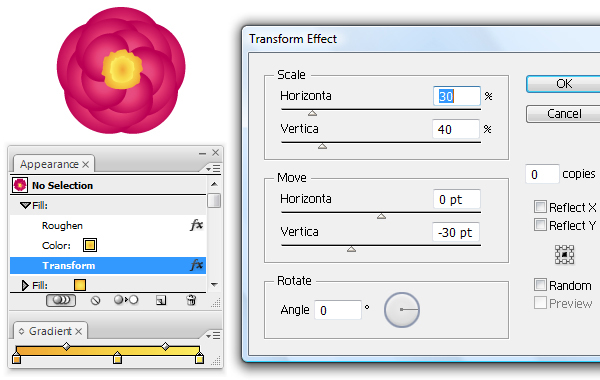
Task: Click the Clear Appearance icon
Action: [95, 300]
